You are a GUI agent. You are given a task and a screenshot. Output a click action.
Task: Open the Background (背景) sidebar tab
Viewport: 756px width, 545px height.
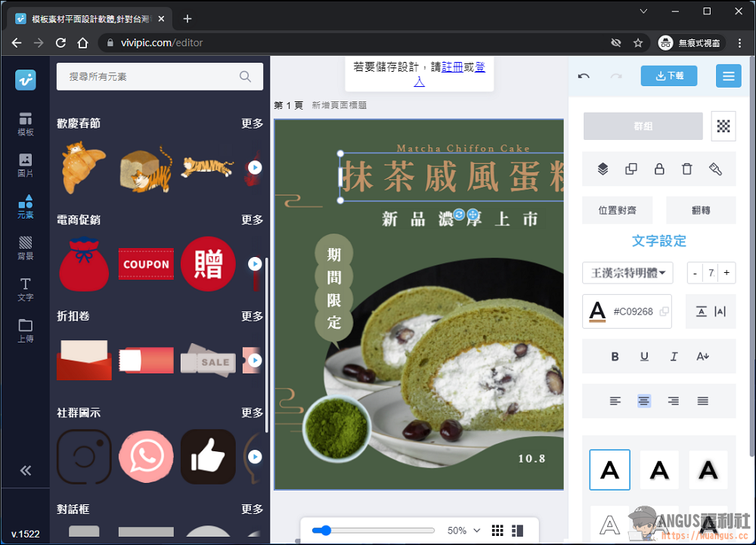point(26,248)
